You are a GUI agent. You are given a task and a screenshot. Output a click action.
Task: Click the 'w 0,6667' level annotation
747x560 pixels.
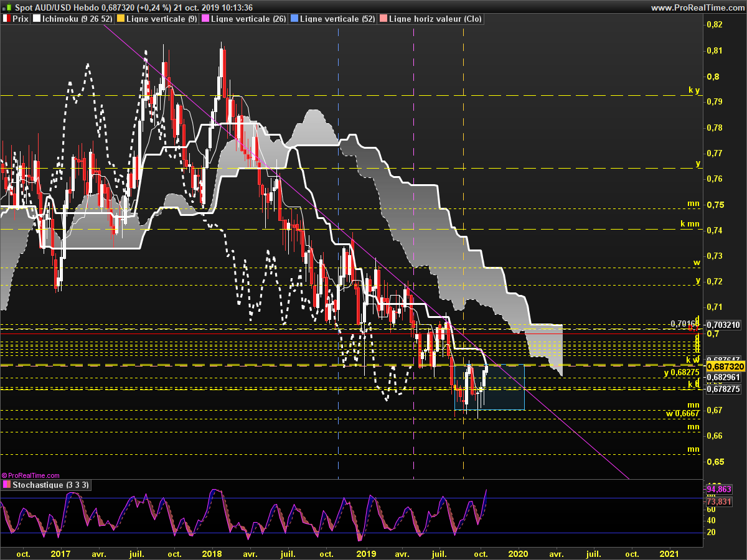(683, 413)
